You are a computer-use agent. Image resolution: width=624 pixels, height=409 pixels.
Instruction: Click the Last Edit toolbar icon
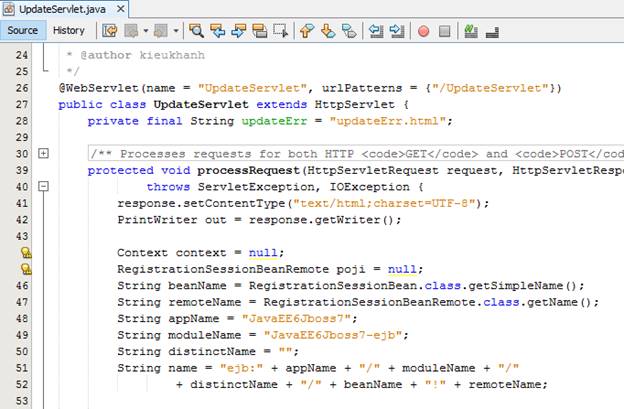tap(110, 31)
